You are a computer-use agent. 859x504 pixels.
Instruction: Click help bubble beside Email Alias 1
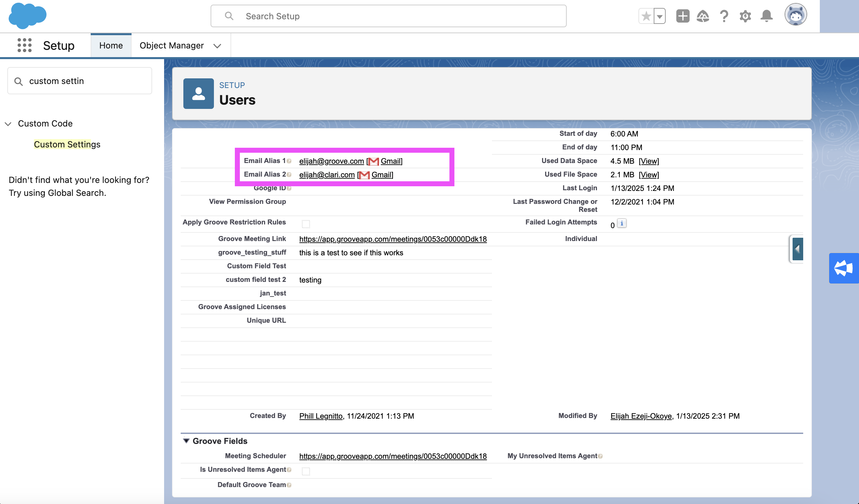(289, 161)
